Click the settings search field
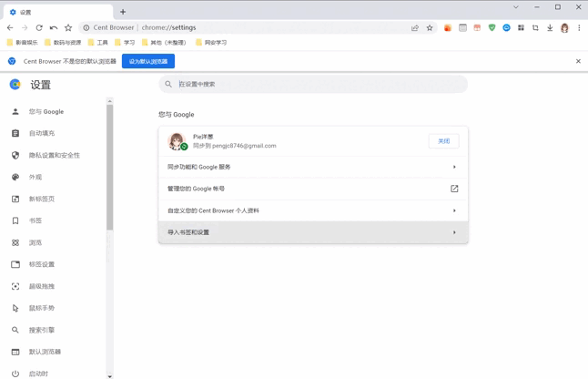The image size is (588, 379). click(x=313, y=84)
